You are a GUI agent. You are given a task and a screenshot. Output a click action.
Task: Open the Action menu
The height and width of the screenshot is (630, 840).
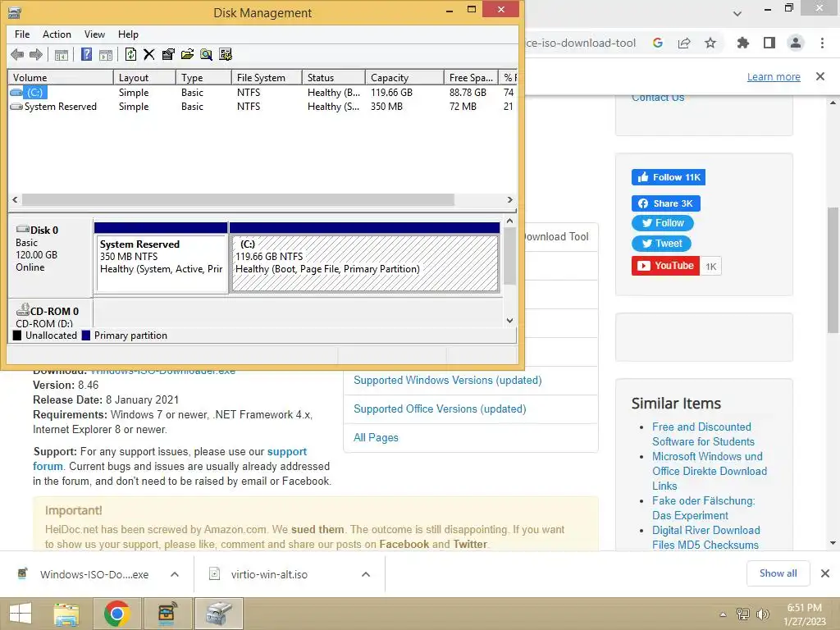click(57, 34)
